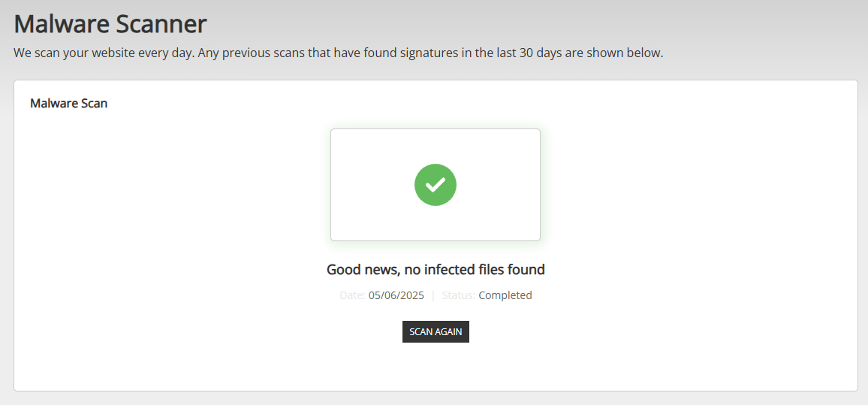Click the Completed status value
This screenshot has height=405, width=868.
(x=505, y=295)
